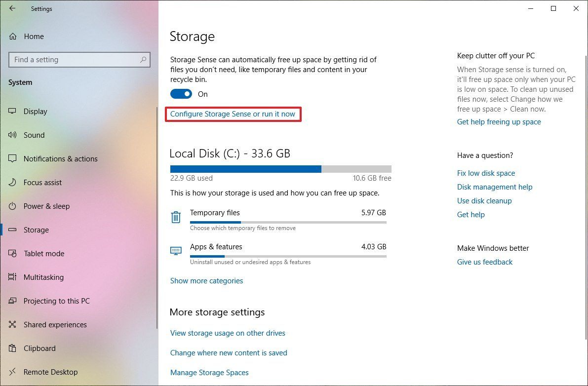588x386 pixels.
Task: Open the Fix low disk space help link
Action: [x=486, y=173]
